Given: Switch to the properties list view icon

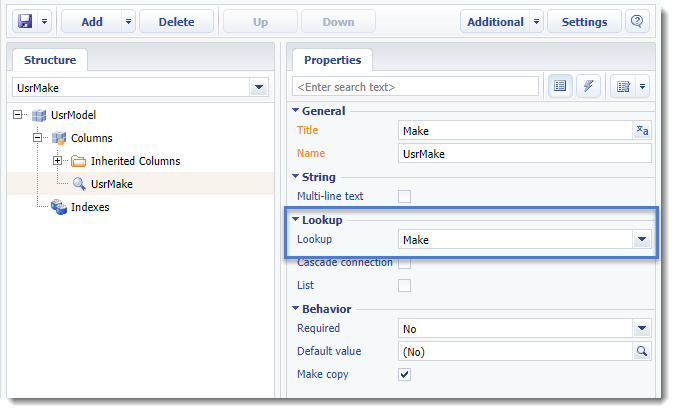Looking at the screenshot, I should coord(560,86).
